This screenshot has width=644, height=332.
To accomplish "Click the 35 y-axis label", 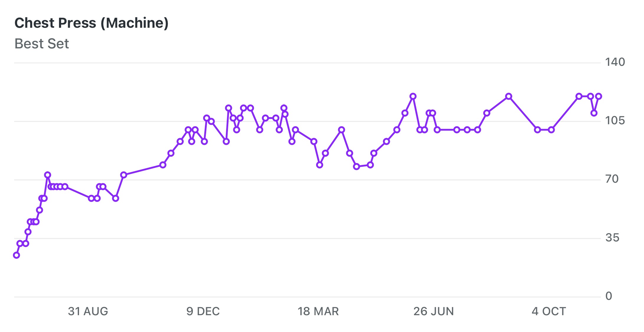I will (x=612, y=238).
